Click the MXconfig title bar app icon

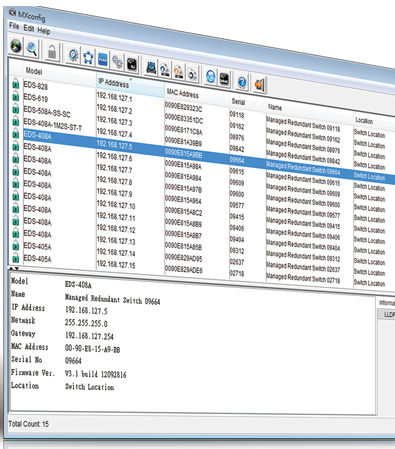[12, 13]
